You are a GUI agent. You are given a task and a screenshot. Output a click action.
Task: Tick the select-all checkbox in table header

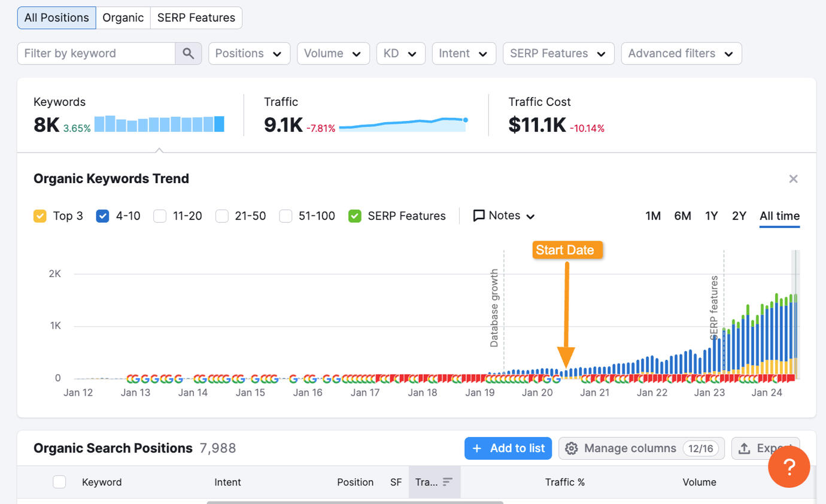click(59, 482)
